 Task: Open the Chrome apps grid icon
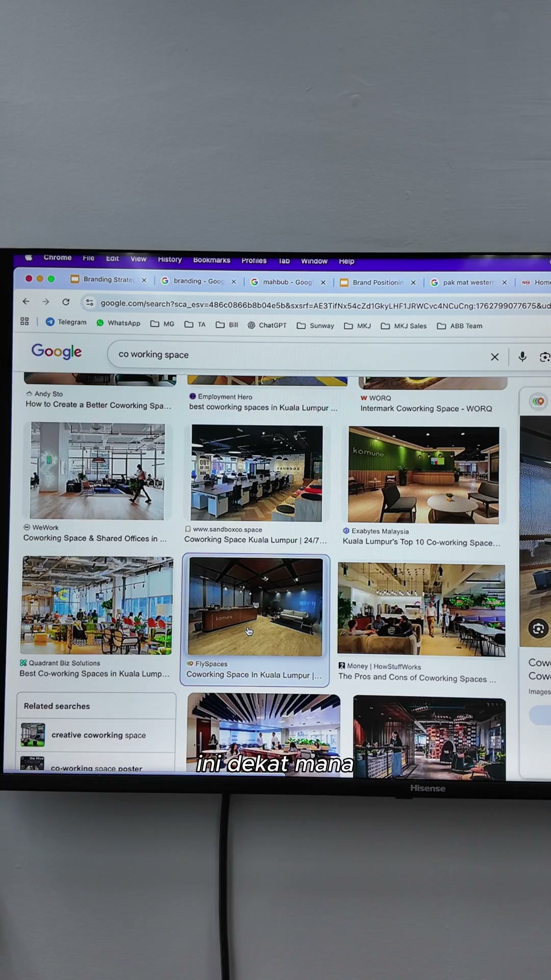(24, 321)
